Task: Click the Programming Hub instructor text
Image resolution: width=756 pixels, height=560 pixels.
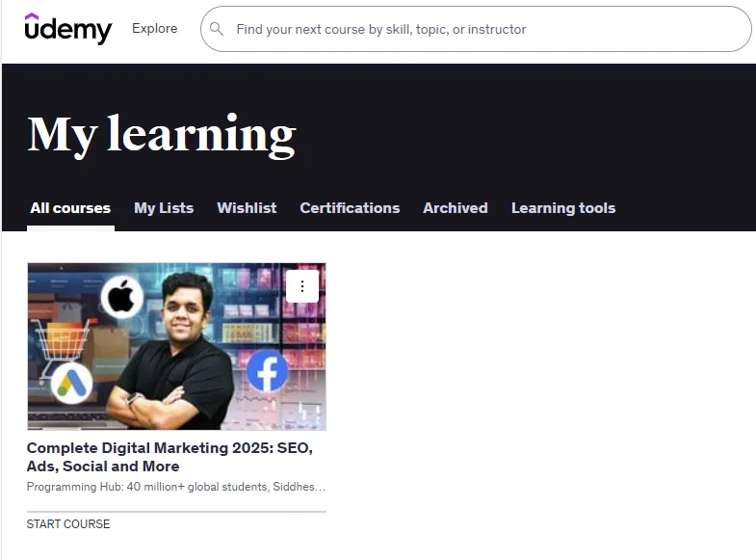Action: tap(176, 487)
